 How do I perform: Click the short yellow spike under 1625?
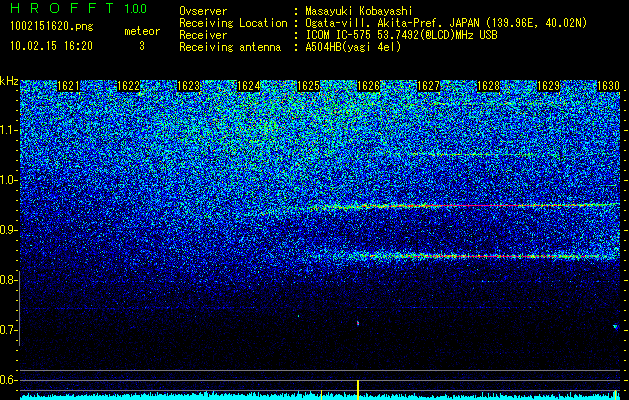click(321, 395)
